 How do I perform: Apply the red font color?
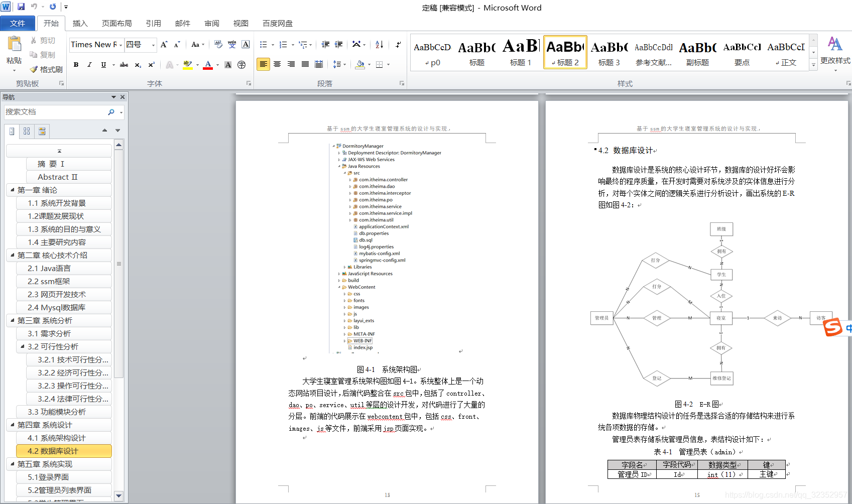click(208, 65)
